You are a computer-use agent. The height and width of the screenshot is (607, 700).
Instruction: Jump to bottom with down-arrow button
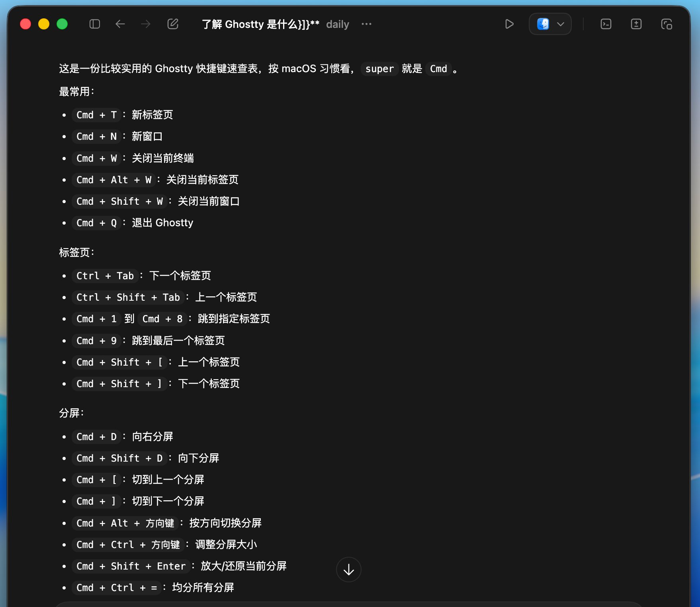349,570
